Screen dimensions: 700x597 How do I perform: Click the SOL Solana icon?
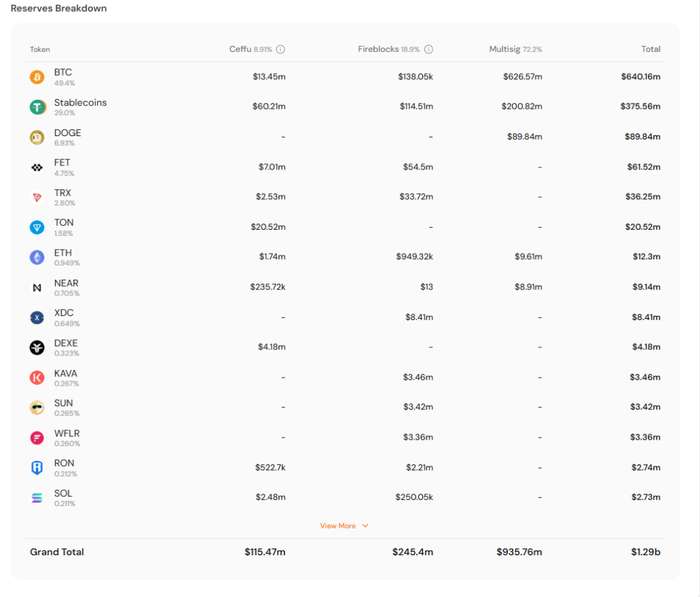click(x=37, y=498)
